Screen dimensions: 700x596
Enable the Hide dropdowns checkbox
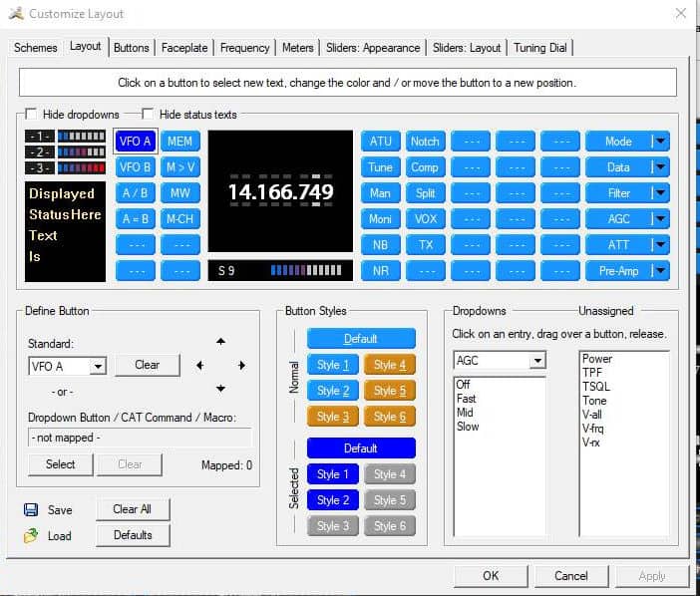31,114
